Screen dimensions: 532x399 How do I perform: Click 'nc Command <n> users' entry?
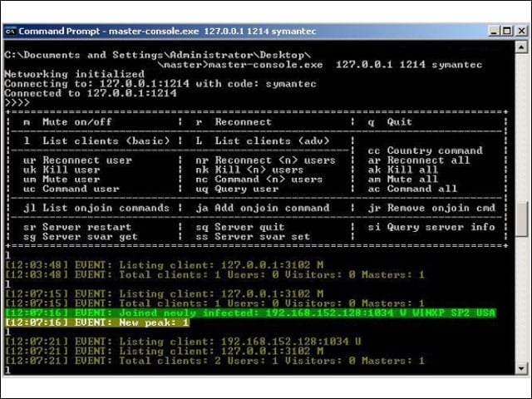[259, 180]
